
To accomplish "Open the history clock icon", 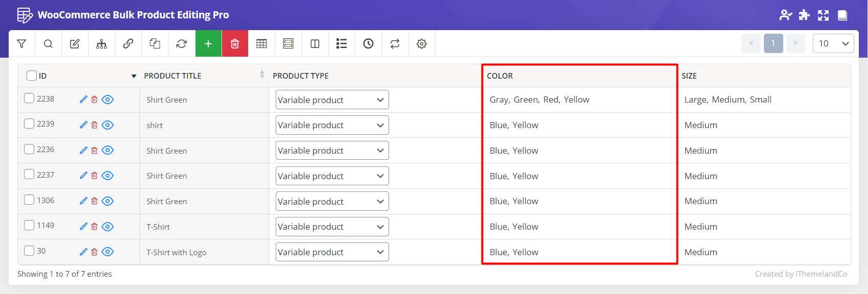I will [368, 44].
